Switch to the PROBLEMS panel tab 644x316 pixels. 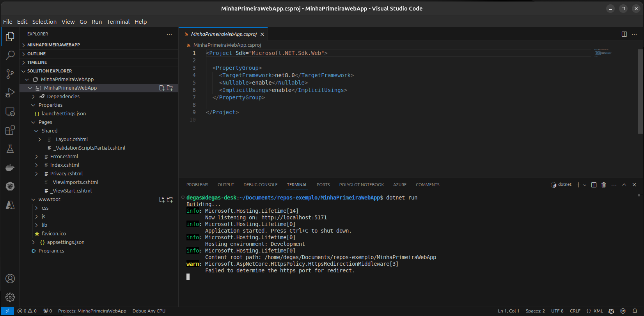(x=197, y=185)
